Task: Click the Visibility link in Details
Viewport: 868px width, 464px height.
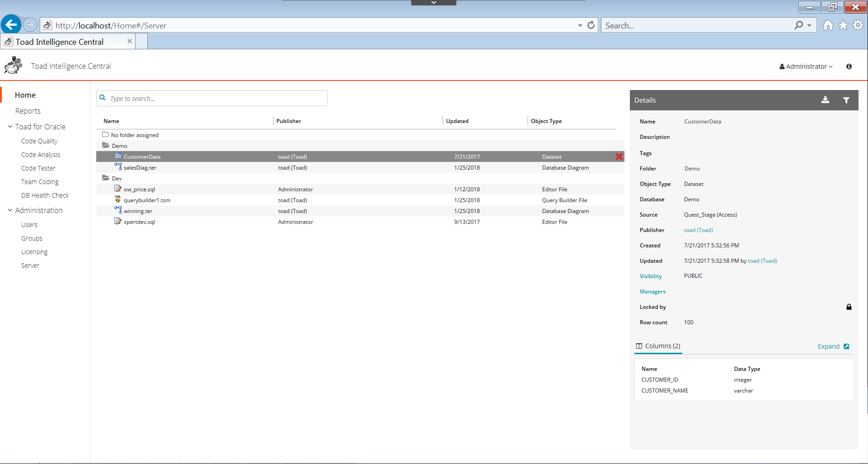Action: click(650, 276)
